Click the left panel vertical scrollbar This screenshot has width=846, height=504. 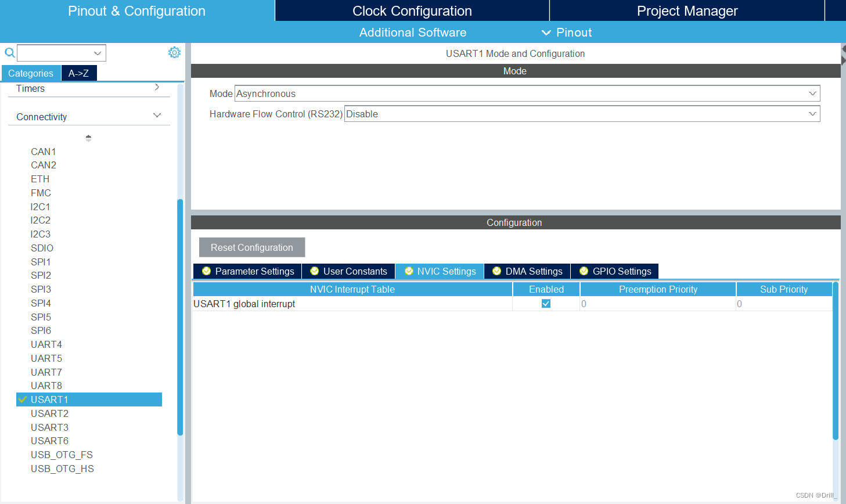coord(180,317)
